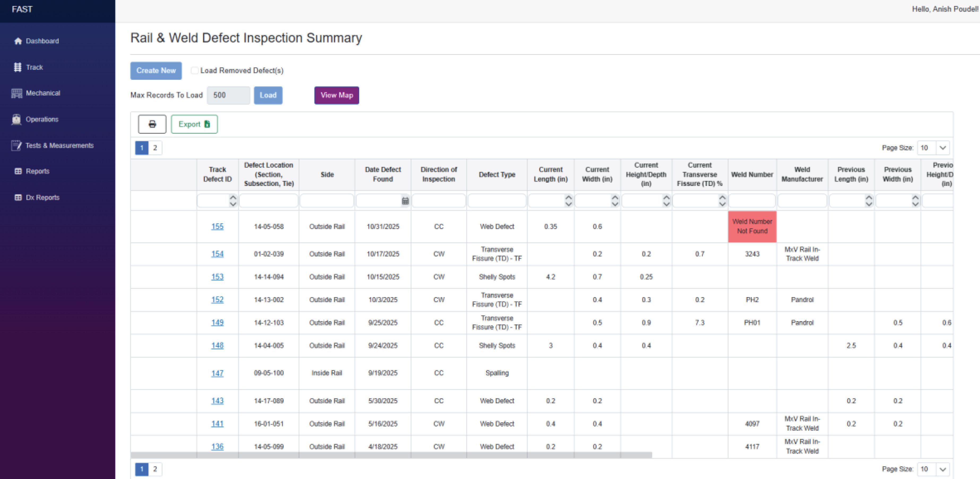Open calendar picker in Date Defect Found filter
Viewport: 980px width, 479px height.
[x=405, y=201]
